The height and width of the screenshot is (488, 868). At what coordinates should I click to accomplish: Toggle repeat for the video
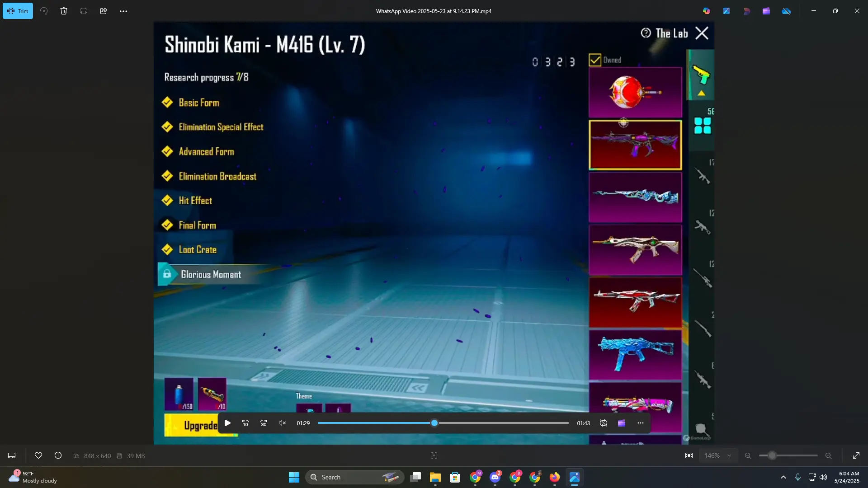pos(604,423)
